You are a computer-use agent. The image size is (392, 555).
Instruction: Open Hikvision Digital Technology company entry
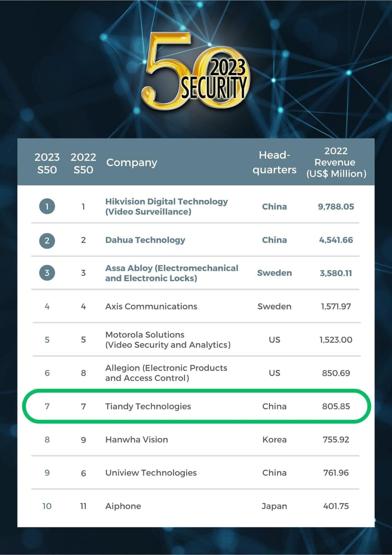click(x=166, y=206)
